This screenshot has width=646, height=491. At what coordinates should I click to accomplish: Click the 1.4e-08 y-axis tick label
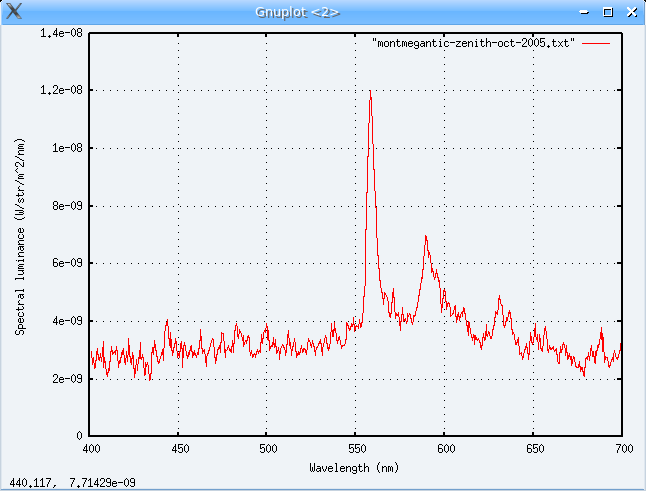click(62, 32)
